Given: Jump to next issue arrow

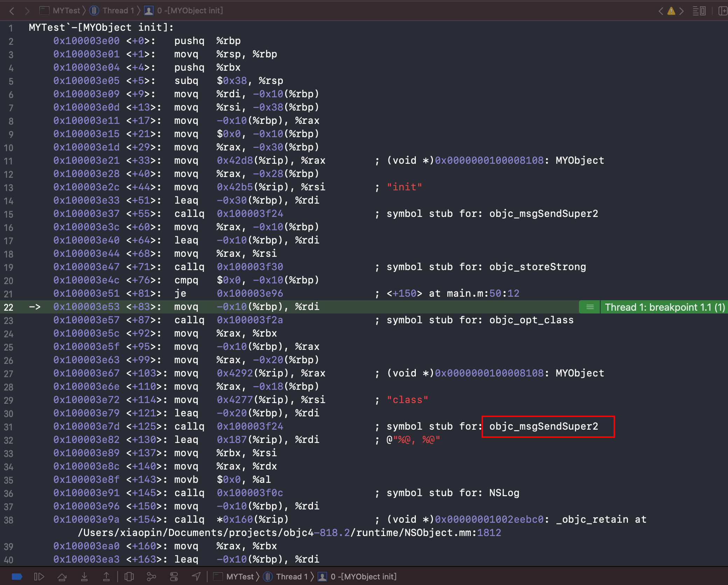Looking at the screenshot, I should (681, 11).
